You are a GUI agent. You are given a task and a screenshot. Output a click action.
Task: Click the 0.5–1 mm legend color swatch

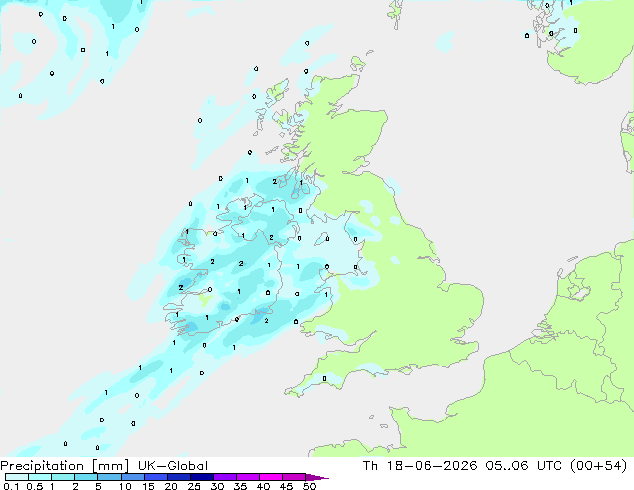pos(40,477)
